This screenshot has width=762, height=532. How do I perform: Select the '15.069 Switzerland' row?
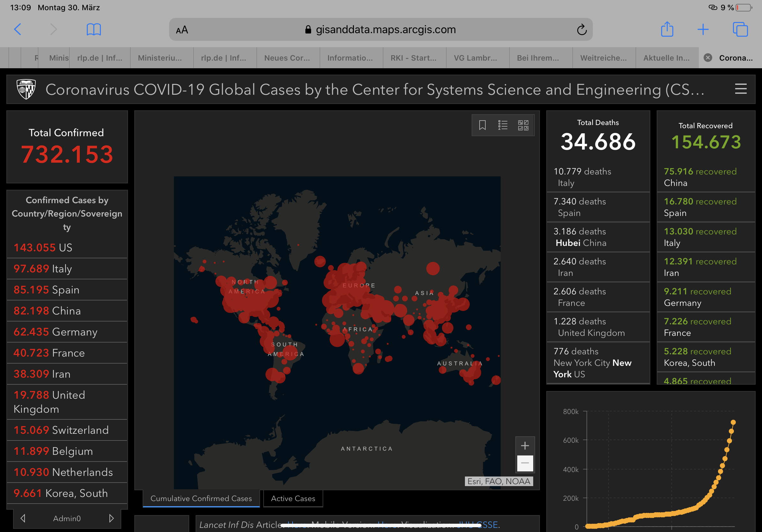(67, 430)
